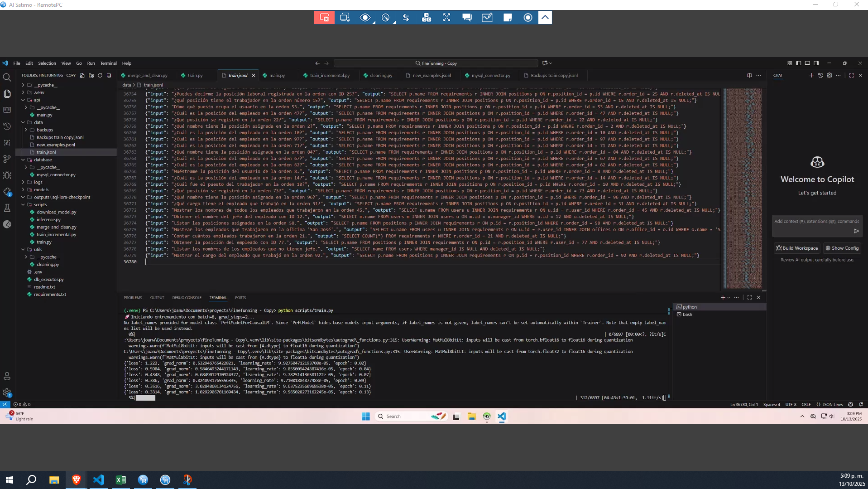Switch to the train_incremental.py tab
The image size is (868, 489).
point(330,76)
